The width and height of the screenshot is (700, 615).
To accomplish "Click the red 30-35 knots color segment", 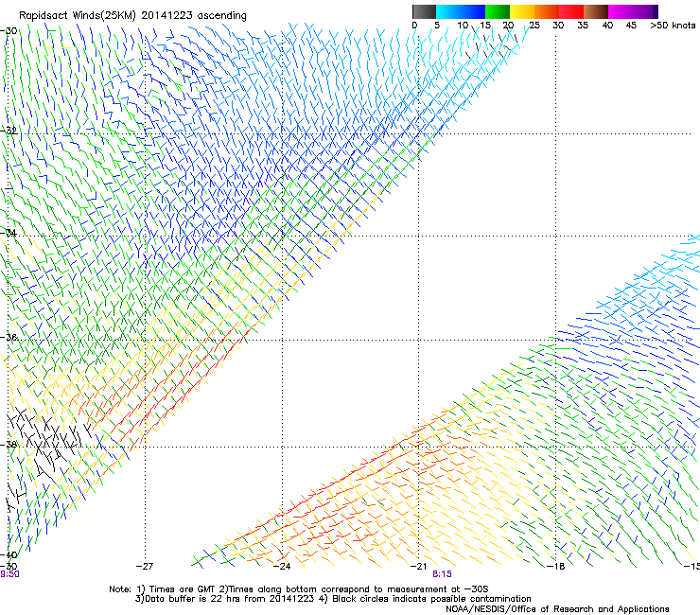I will (571, 11).
